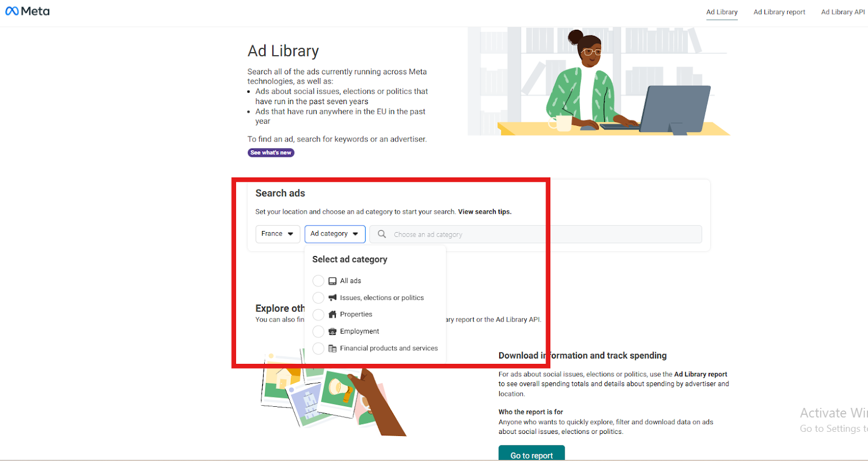Click the 'Select ad category' heading
This screenshot has height=461, width=868.
pyautogui.click(x=350, y=259)
